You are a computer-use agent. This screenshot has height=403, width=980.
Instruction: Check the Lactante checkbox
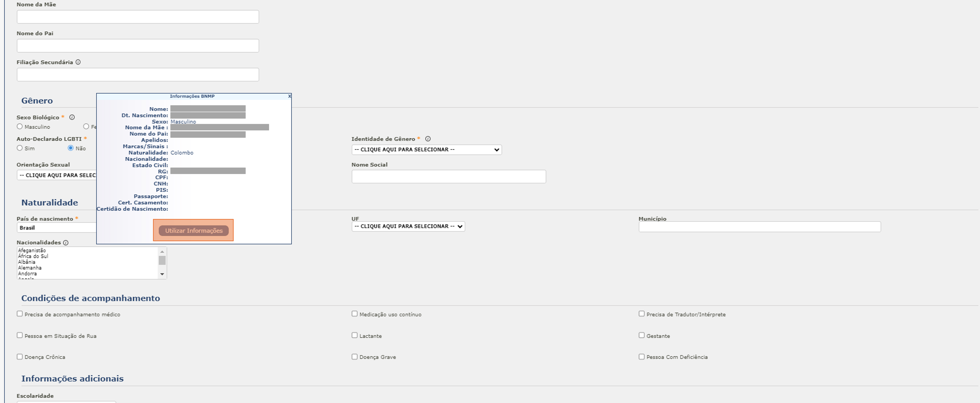click(355, 335)
